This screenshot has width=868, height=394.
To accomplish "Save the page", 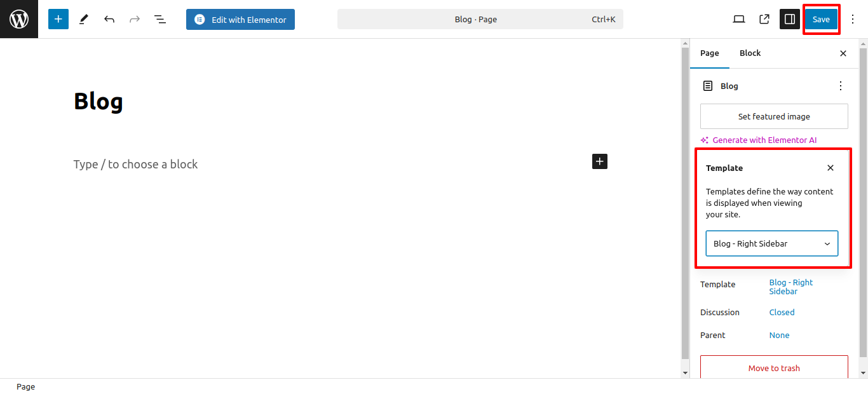I will tap(821, 19).
